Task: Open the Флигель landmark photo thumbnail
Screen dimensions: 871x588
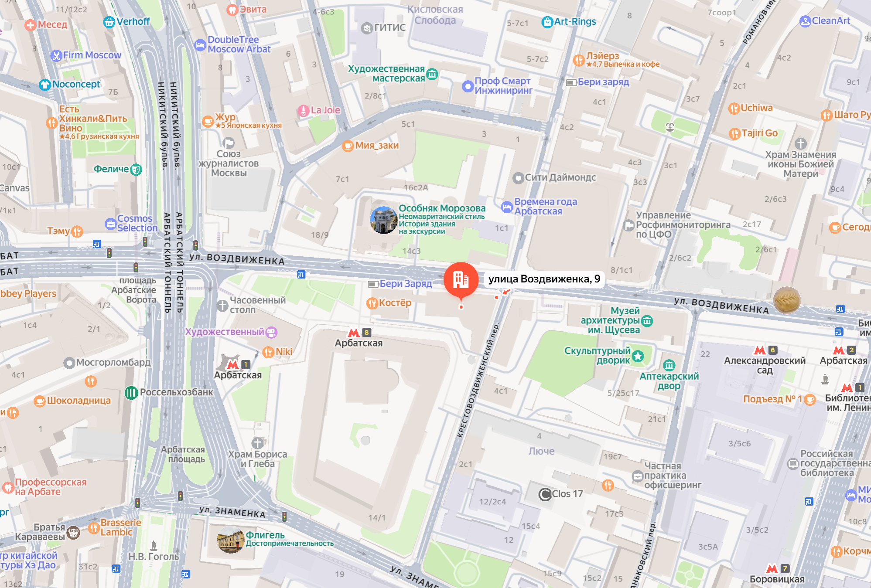Action: coord(231,540)
